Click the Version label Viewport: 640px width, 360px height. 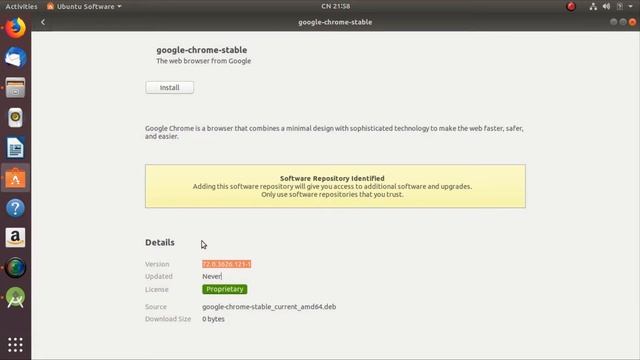(x=157, y=264)
